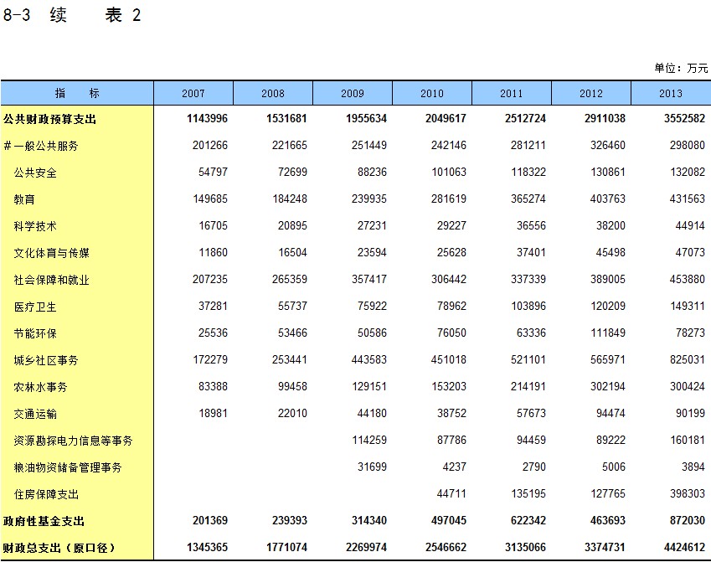Click the 财政总支出(原口径) row label
The height and width of the screenshot is (588, 711).
[x=59, y=548]
